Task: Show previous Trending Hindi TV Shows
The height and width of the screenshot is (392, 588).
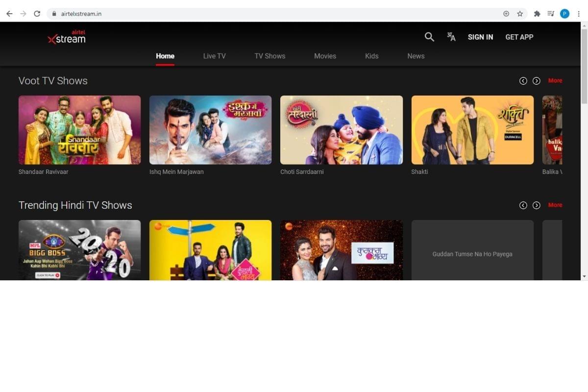Action: (523, 205)
